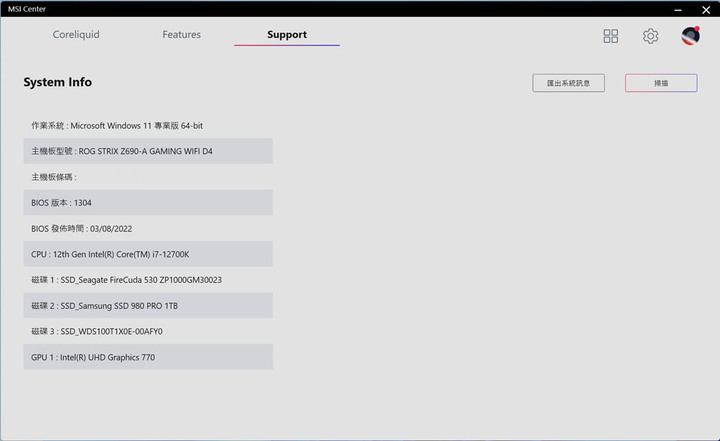Select the 作業系統 Windows 11 row
720x441 pixels.
(x=148, y=126)
